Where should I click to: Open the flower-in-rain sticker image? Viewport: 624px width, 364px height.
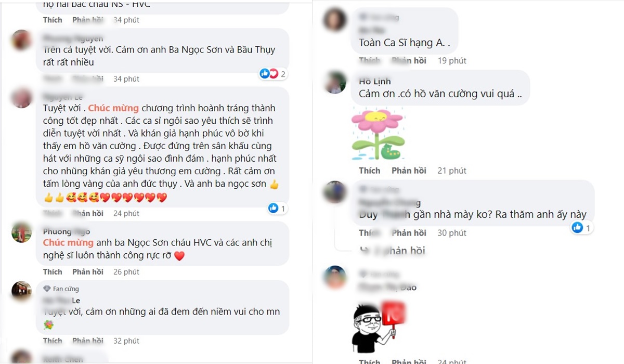coord(378,134)
